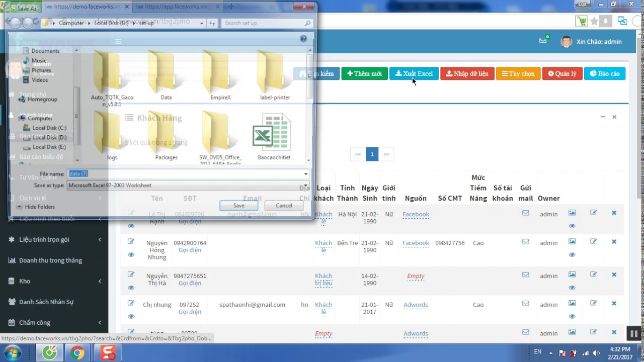644x362 pixels.
Task: Select Homegroup in the folder tree
Action: tap(38, 100)
